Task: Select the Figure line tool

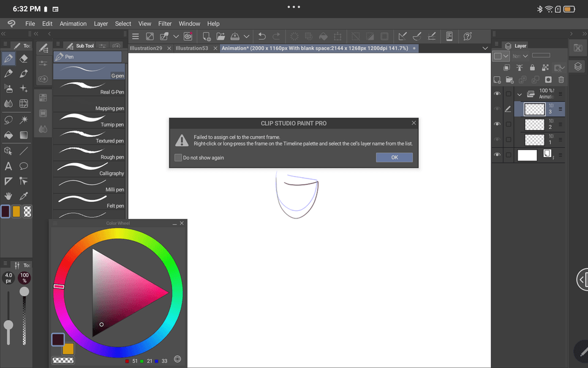Action: [24, 151]
